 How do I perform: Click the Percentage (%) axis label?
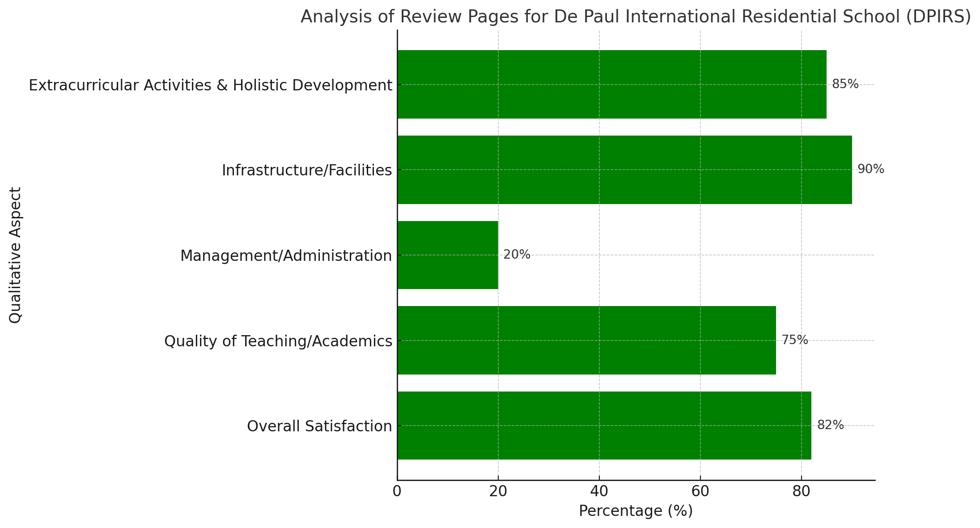coord(636,511)
